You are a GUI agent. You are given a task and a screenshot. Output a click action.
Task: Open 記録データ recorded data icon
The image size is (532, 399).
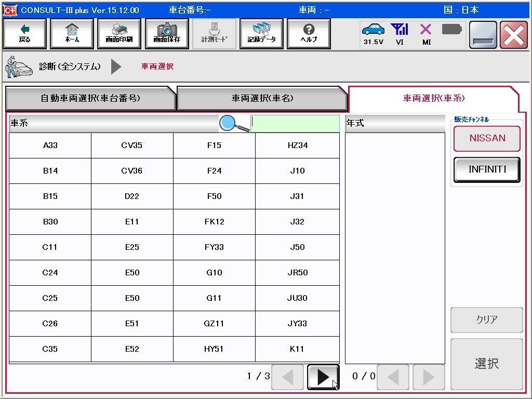[261, 33]
